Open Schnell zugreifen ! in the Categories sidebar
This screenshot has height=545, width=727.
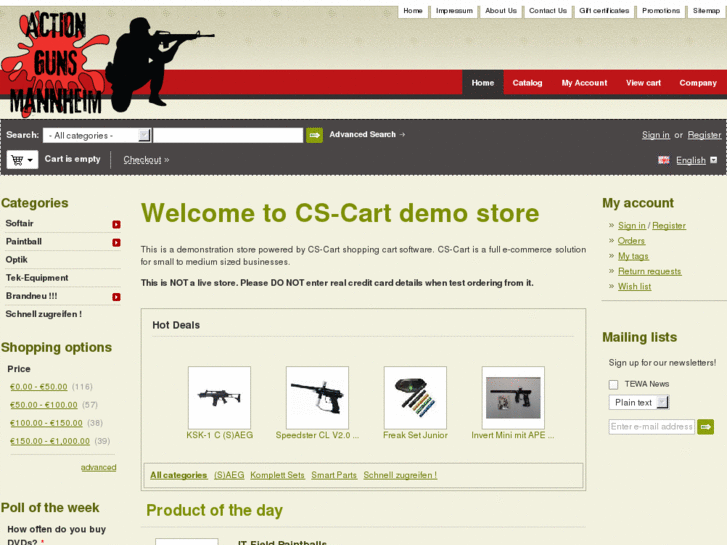pyautogui.click(x=44, y=314)
